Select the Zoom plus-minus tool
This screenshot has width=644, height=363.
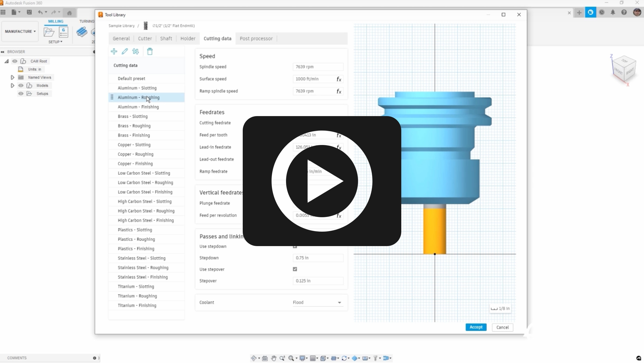click(x=282, y=358)
